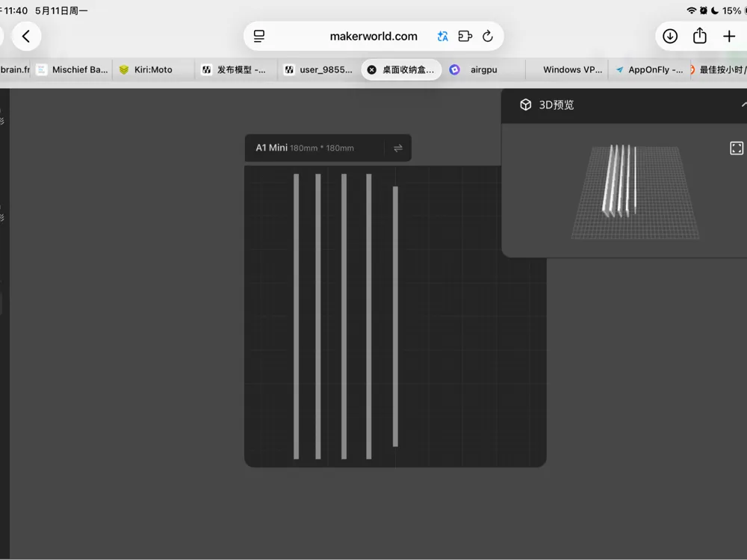This screenshot has width=747, height=560.
Task: Tap the moon Focus icon in status bar
Action: (x=715, y=10)
